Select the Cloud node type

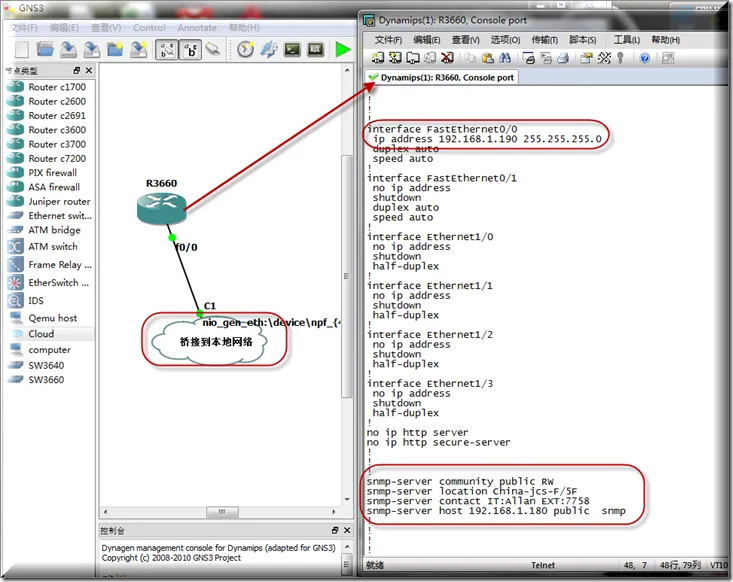tap(50, 334)
